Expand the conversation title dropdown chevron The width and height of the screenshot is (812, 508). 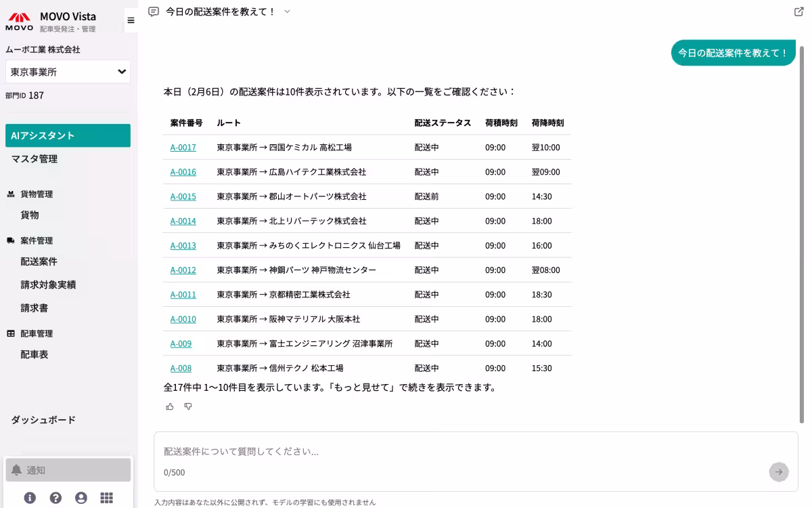click(x=287, y=12)
